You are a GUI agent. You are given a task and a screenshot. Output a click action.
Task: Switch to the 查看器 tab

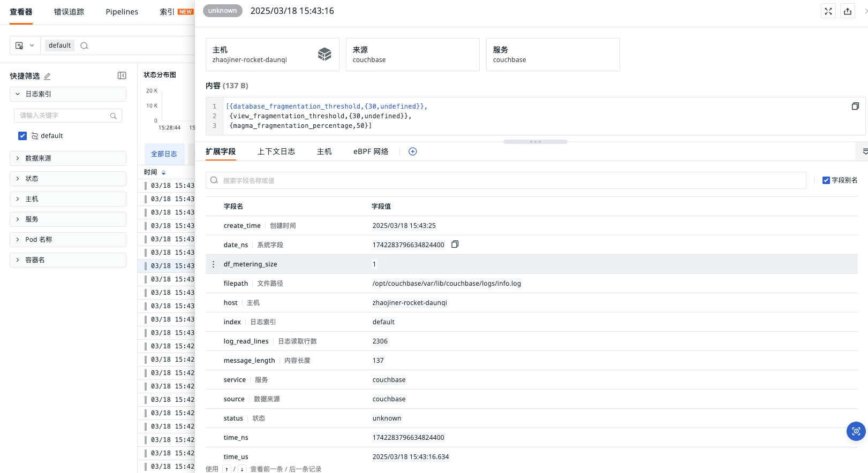pos(21,12)
